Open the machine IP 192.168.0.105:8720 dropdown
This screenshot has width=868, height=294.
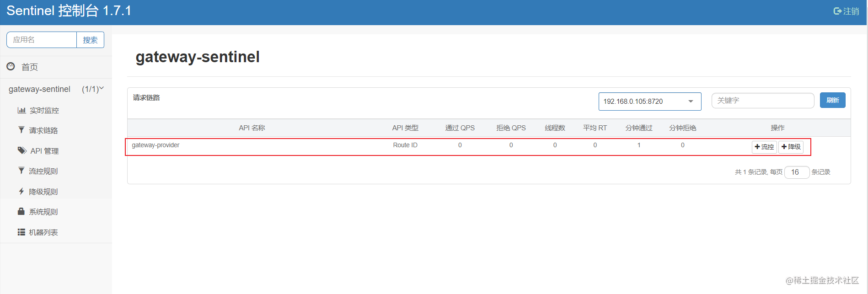tap(650, 101)
